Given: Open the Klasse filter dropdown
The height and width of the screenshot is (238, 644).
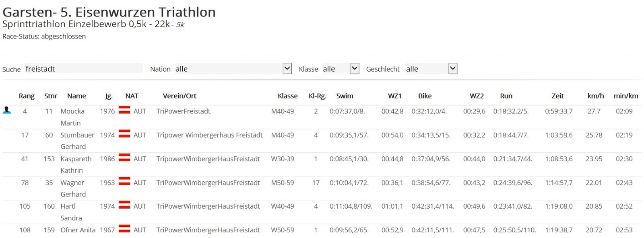Looking at the screenshot, I should coord(340,69).
